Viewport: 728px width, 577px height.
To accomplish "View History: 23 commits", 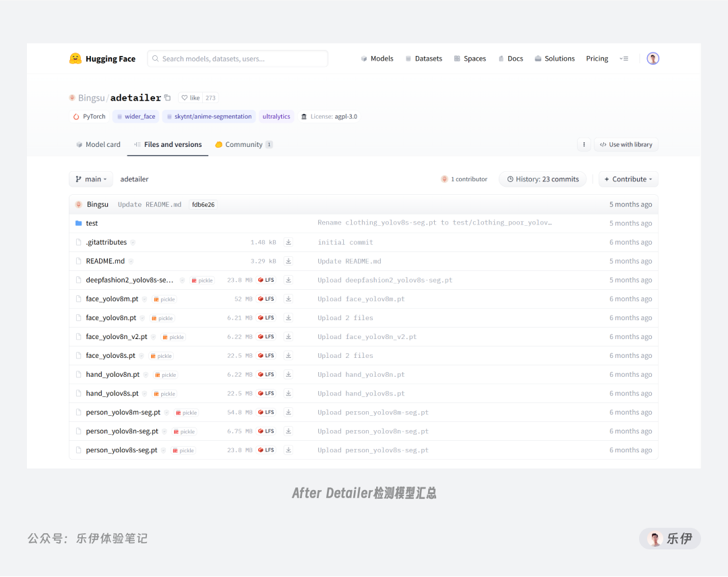I will coord(543,179).
